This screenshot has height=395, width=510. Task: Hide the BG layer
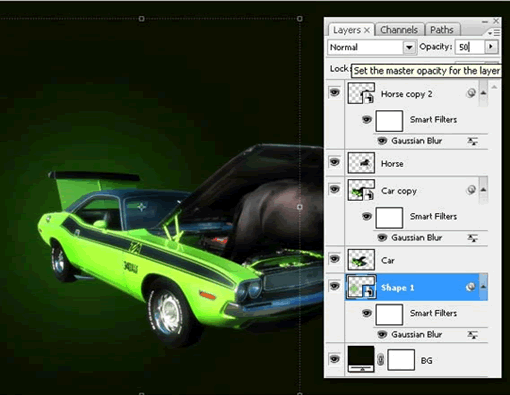pos(334,359)
